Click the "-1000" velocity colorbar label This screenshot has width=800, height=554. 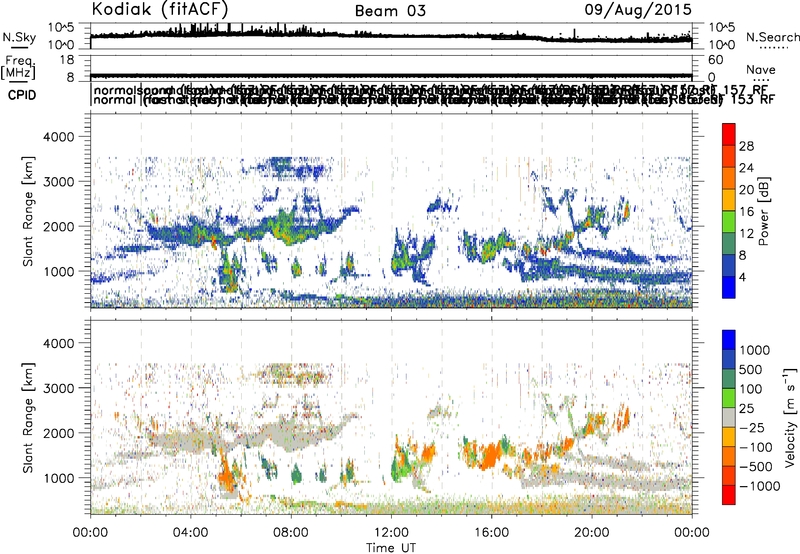click(760, 486)
